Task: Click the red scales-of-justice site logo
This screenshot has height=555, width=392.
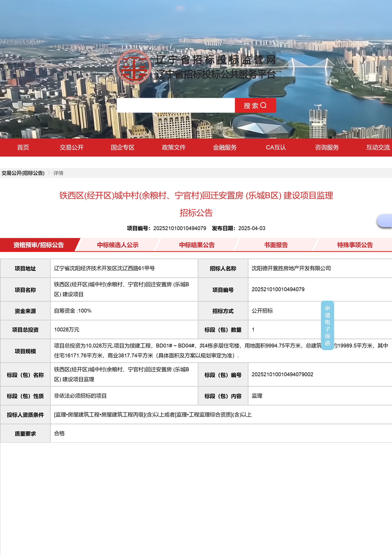Action: 134,67
